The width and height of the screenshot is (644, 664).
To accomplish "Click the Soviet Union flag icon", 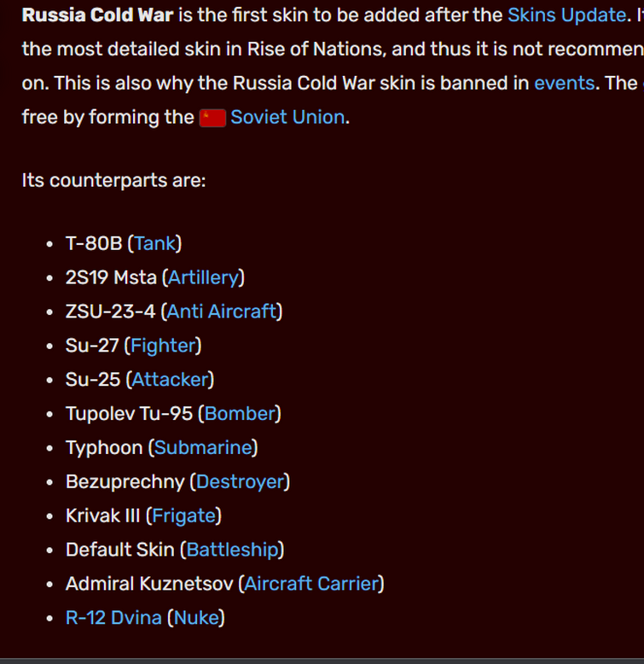I will point(212,118).
